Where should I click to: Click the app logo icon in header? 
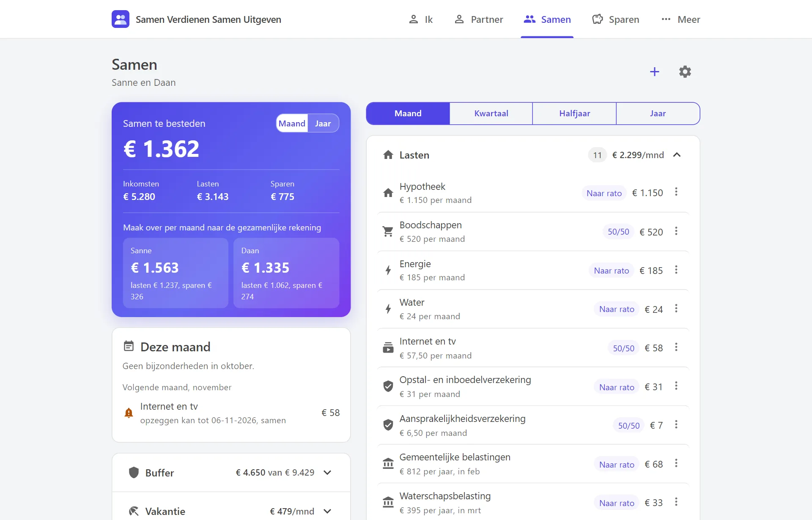point(121,19)
